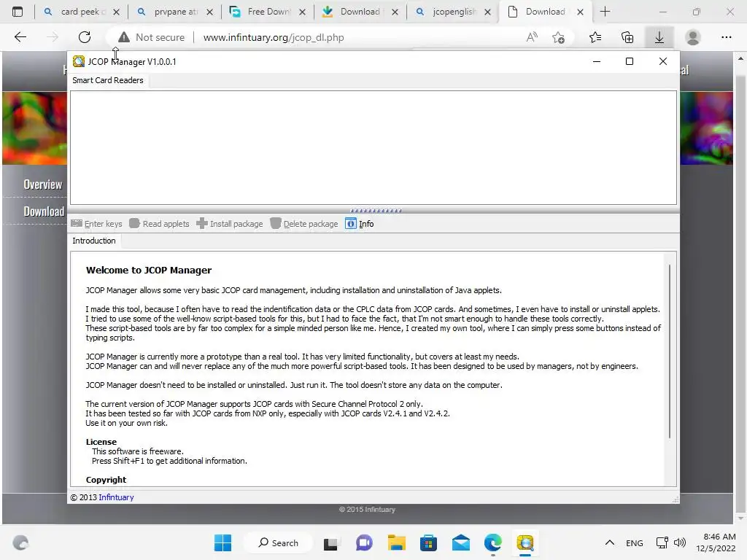Click the 'Welcome to JCOP Manager' heading

click(x=149, y=271)
